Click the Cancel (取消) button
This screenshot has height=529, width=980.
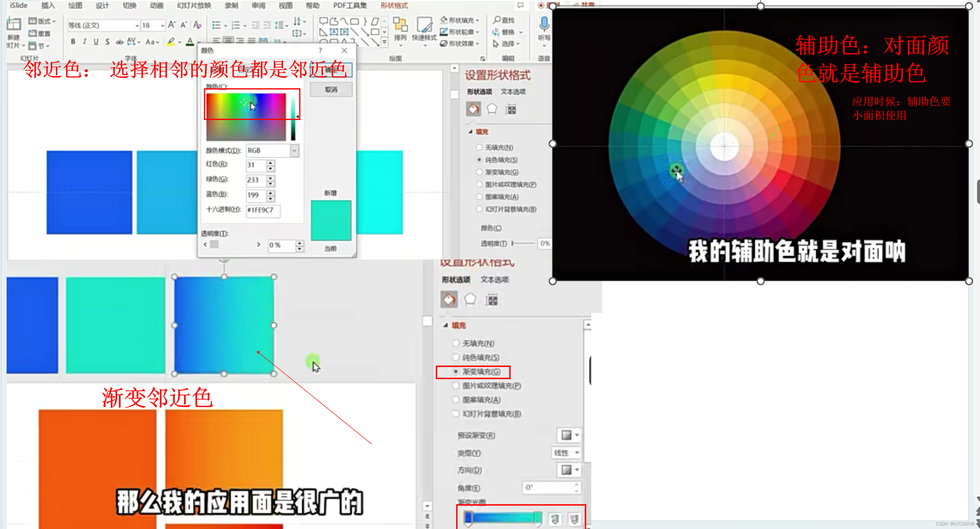pyautogui.click(x=330, y=90)
